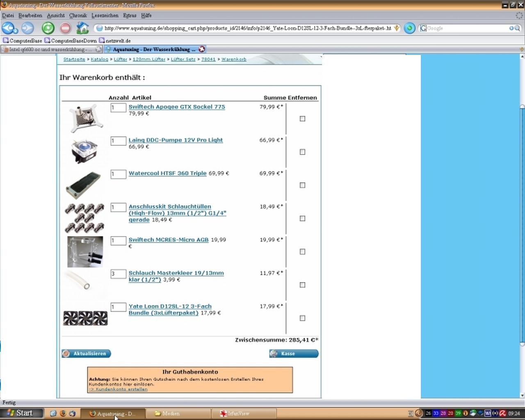Tick remove checkbox for Yate Loon bundle
The image size is (525, 420).
click(x=302, y=318)
